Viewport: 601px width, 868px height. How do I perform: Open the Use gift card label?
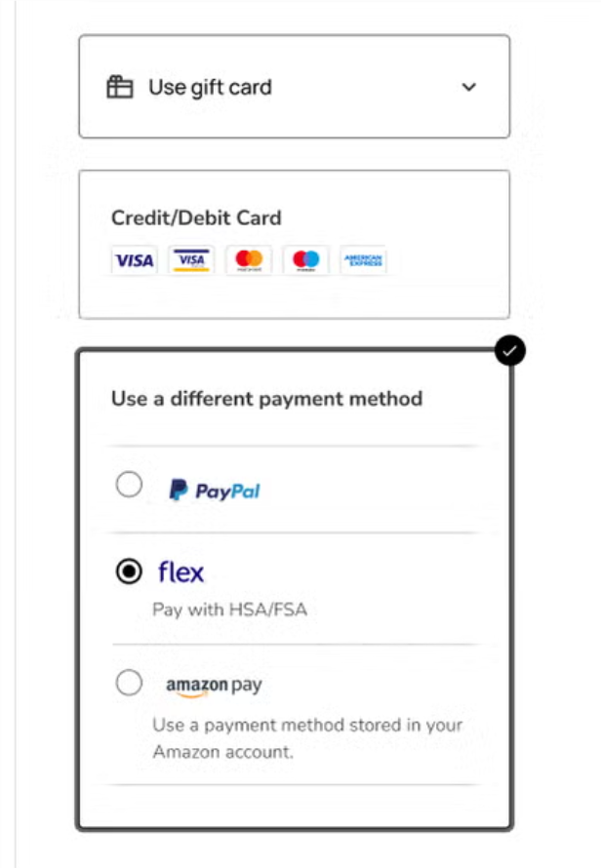point(210,87)
